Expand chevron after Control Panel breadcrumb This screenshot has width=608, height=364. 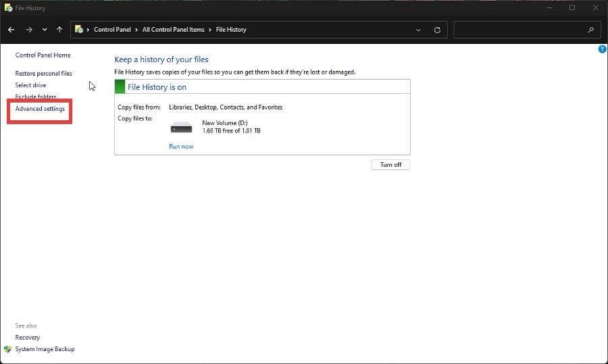pos(137,30)
